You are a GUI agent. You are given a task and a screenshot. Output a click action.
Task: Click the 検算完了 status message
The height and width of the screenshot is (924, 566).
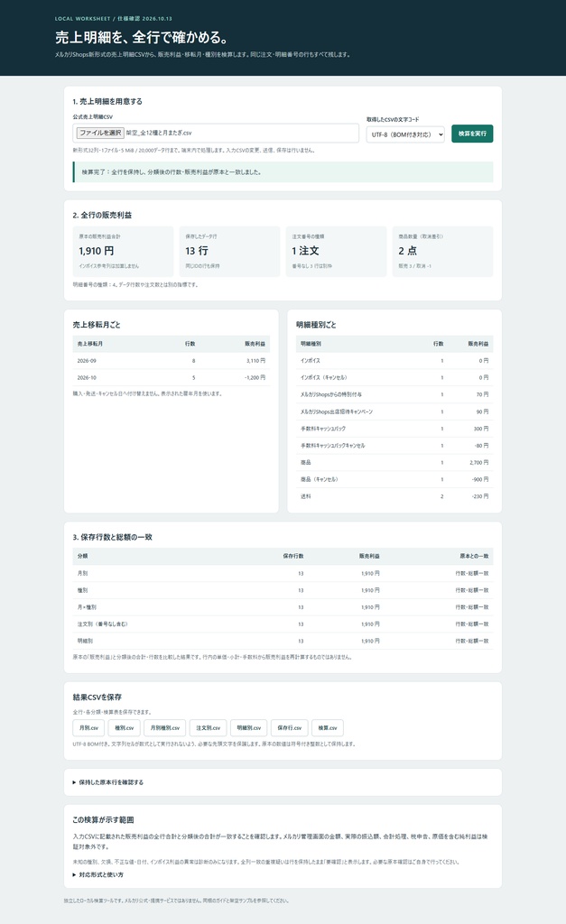coord(283,172)
